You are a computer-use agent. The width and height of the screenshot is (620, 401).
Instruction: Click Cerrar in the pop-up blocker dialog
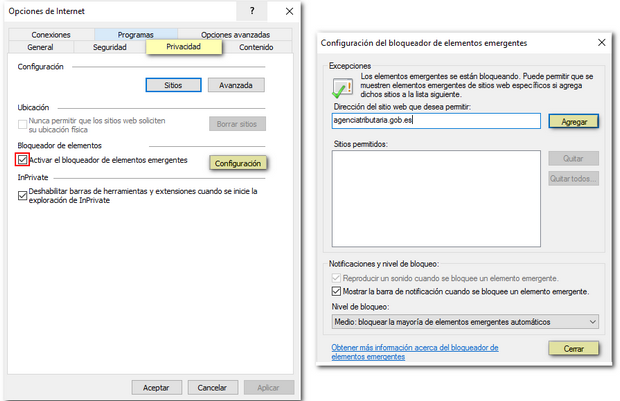574,348
